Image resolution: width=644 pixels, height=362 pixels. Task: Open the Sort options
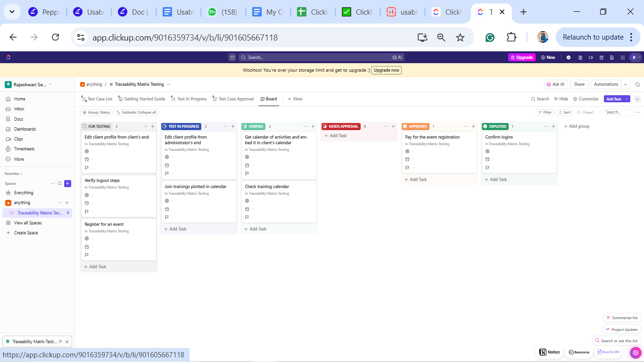(x=564, y=112)
